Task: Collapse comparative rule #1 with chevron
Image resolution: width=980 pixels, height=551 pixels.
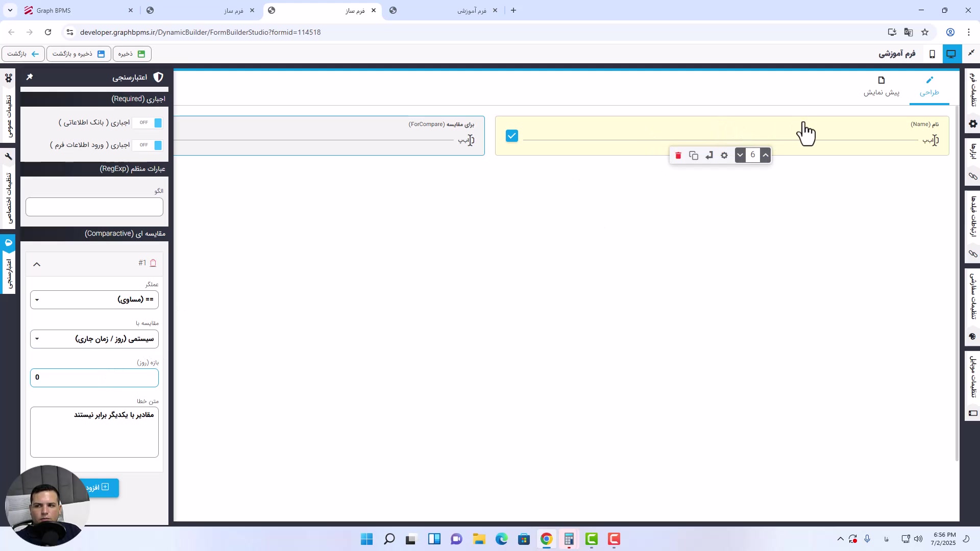Action: [x=37, y=264]
